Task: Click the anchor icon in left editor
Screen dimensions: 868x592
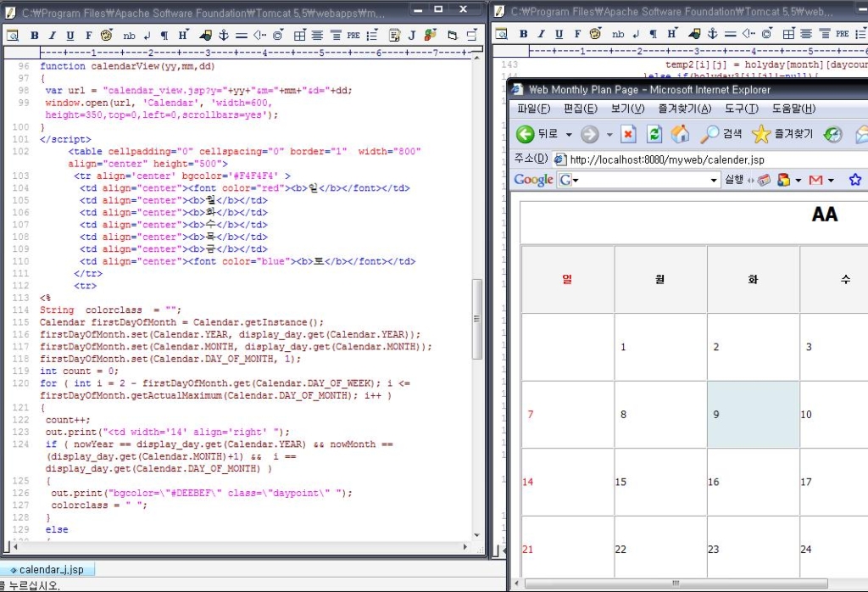Action: click(224, 36)
